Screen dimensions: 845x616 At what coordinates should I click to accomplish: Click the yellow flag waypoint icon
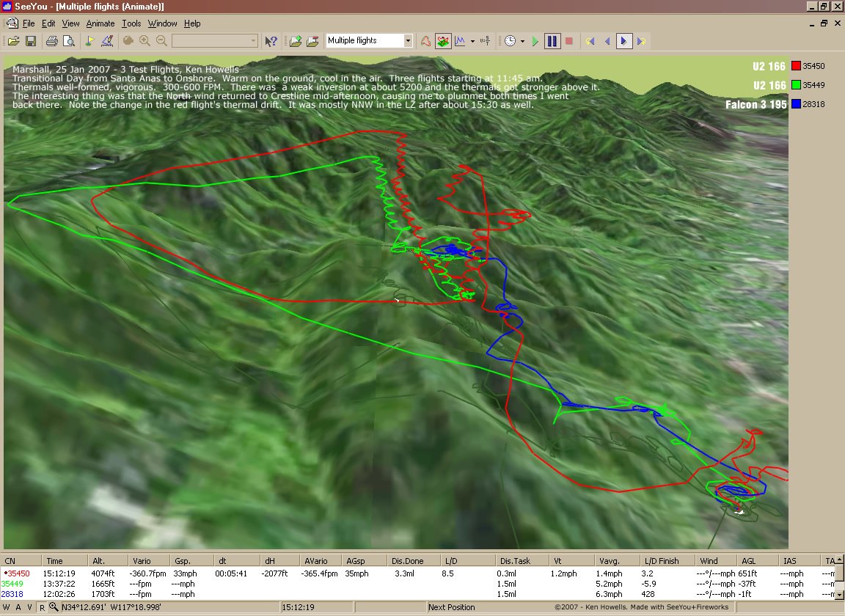(x=91, y=41)
